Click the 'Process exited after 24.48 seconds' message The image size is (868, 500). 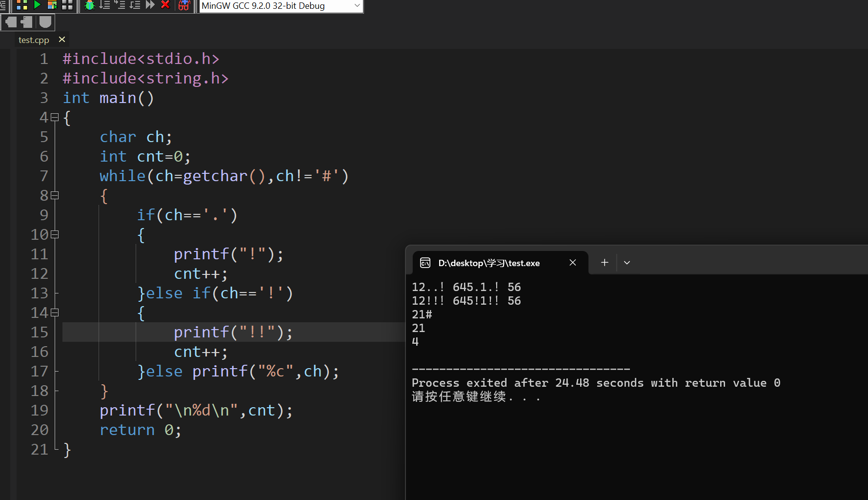pyautogui.click(x=596, y=383)
